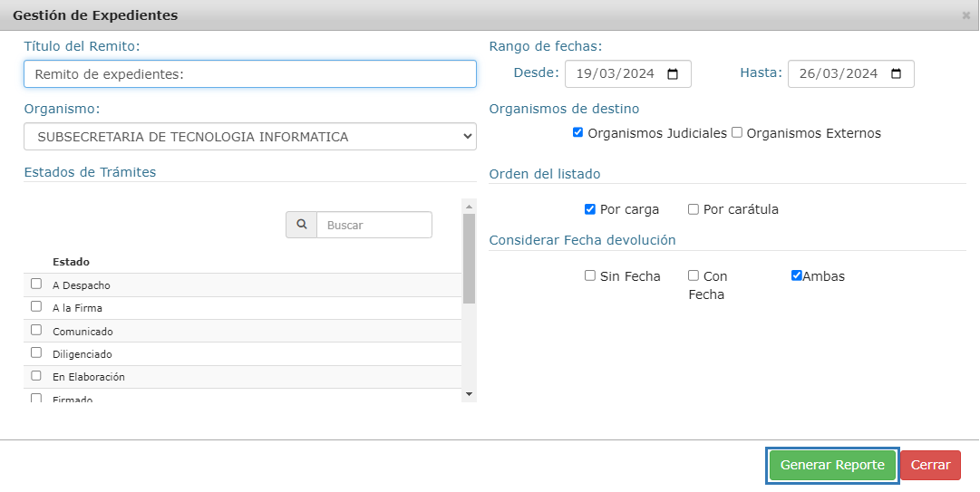
Task: Check the Sin Fecha option
Action: click(590, 275)
